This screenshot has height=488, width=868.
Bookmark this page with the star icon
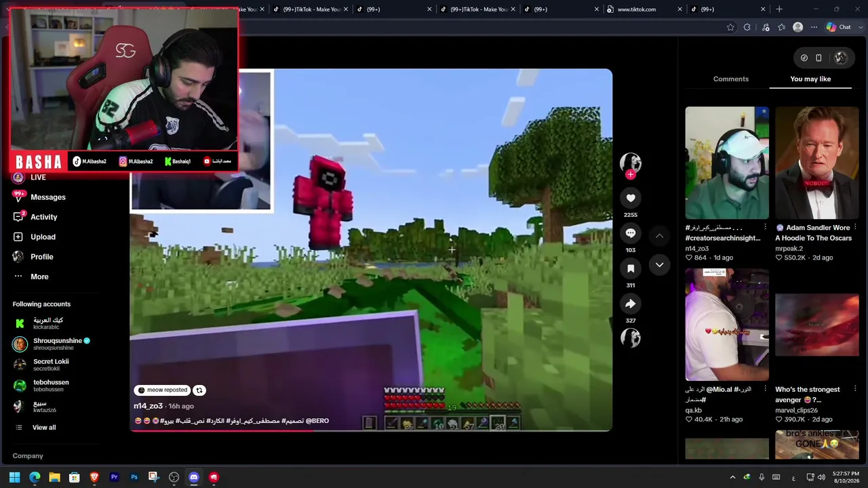tap(730, 27)
